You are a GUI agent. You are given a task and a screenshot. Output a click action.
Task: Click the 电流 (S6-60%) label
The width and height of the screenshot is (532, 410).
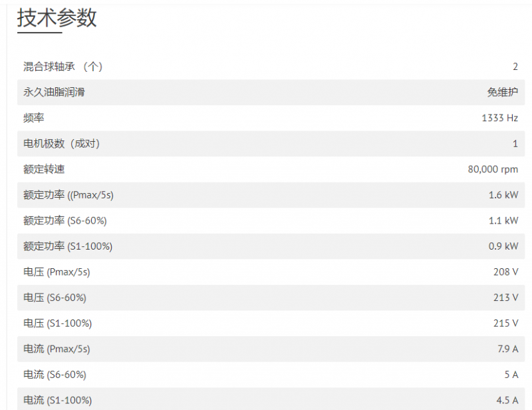(x=55, y=374)
